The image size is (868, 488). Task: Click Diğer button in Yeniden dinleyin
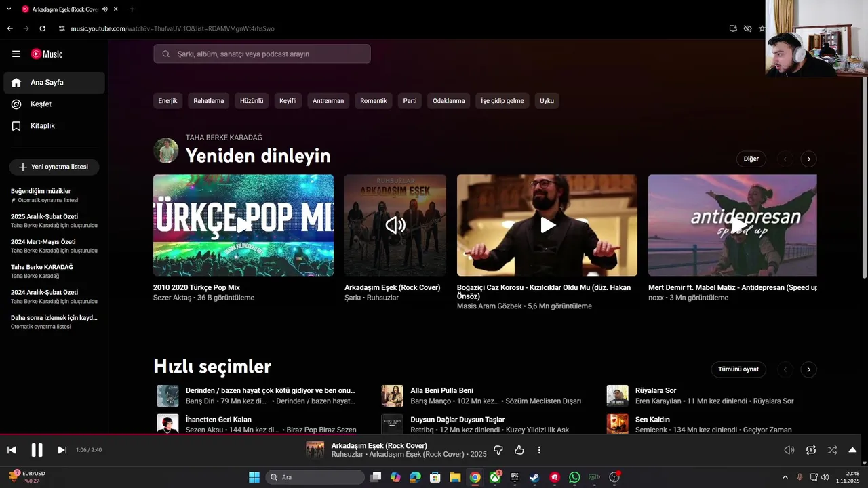point(751,159)
